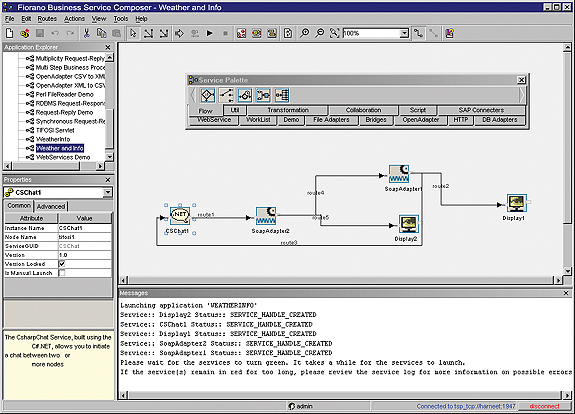The width and height of the screenshot is (575, 414).
Task: Click the New document toolbar icon
Action: [10, 33]
